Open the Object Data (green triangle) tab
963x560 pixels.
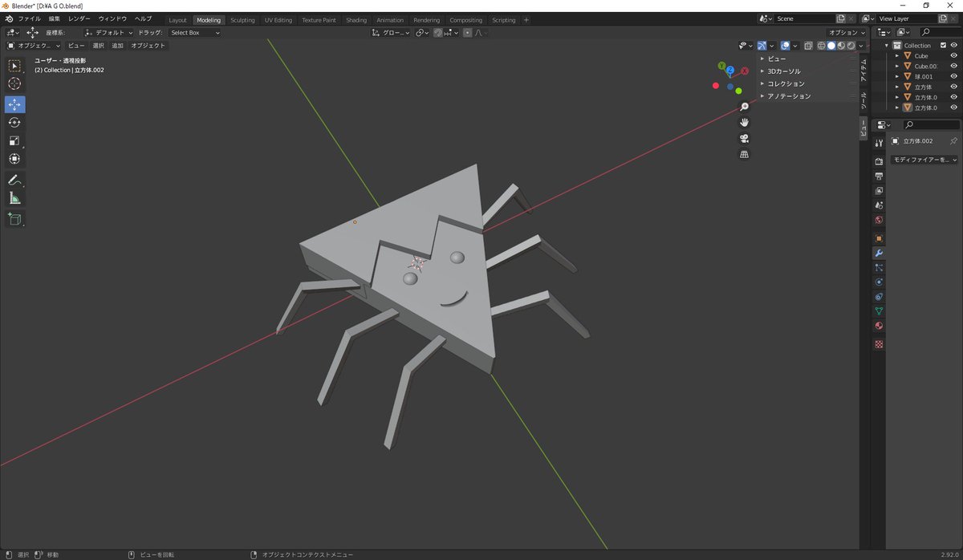pyautogui.click(x=879, y=310)
